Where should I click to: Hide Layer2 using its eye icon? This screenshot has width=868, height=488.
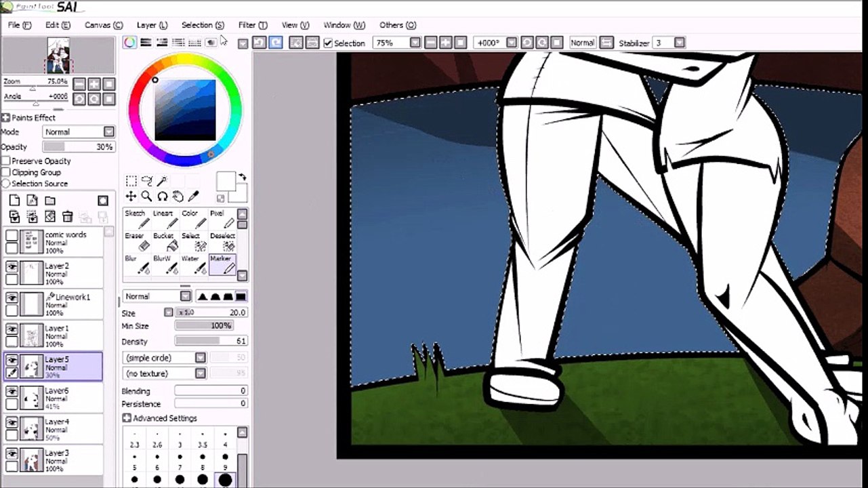tap(12, 266)
